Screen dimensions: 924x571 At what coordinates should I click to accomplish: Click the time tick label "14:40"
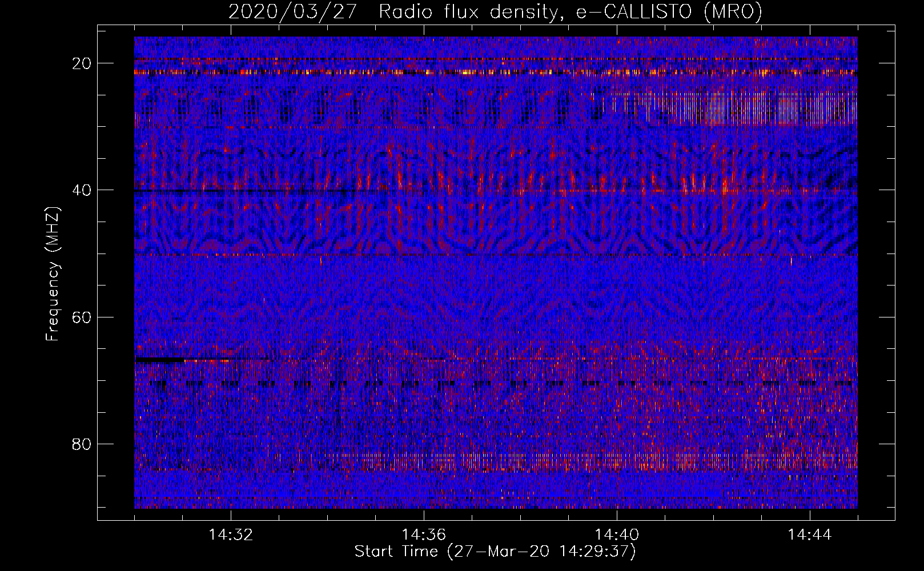[x=617, y=535]
